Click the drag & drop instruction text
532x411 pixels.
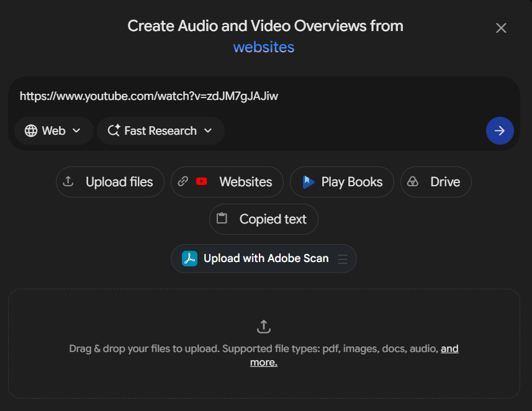tap(264, 355)
